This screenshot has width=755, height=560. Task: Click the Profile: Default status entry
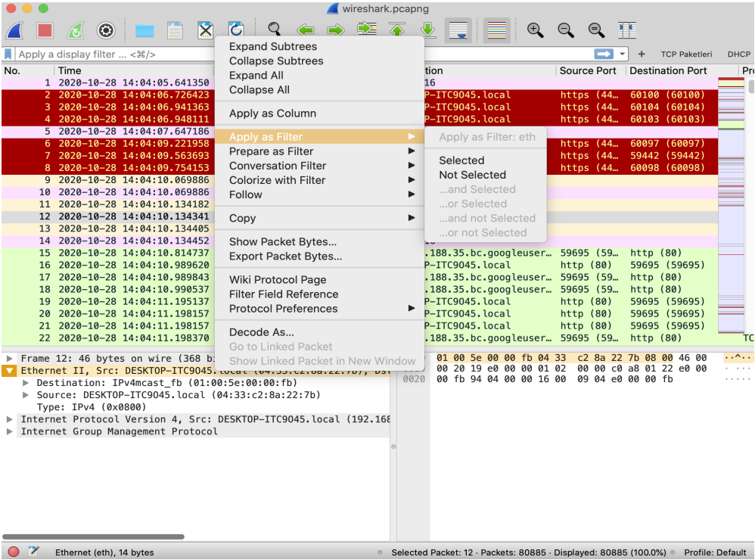[x=715, y=552]
